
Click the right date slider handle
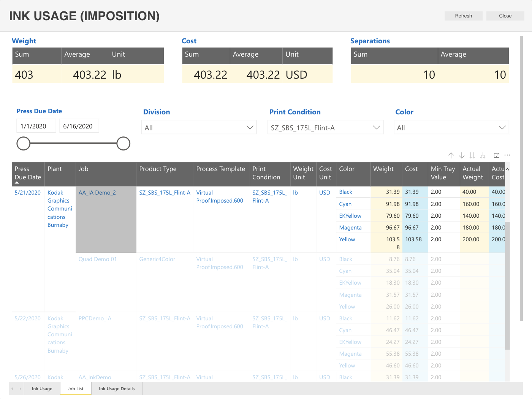(x=123, y=144)
